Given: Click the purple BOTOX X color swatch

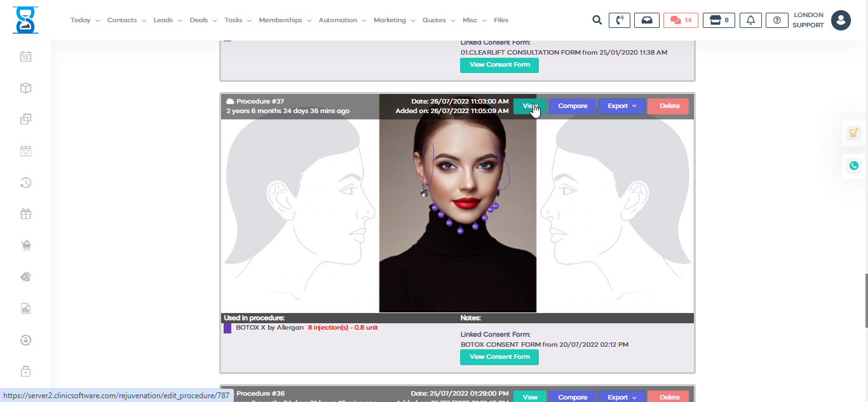Looking at the screenshot, I should pos(227,328).
